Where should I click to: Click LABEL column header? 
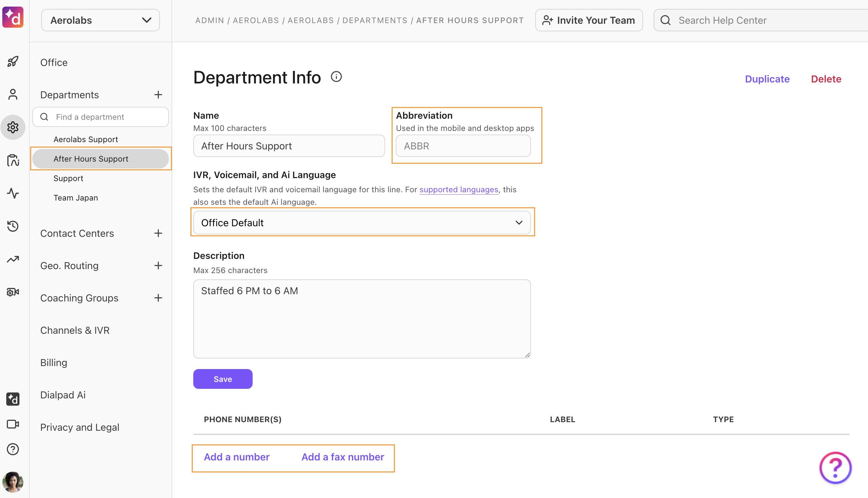coord(563,419)
